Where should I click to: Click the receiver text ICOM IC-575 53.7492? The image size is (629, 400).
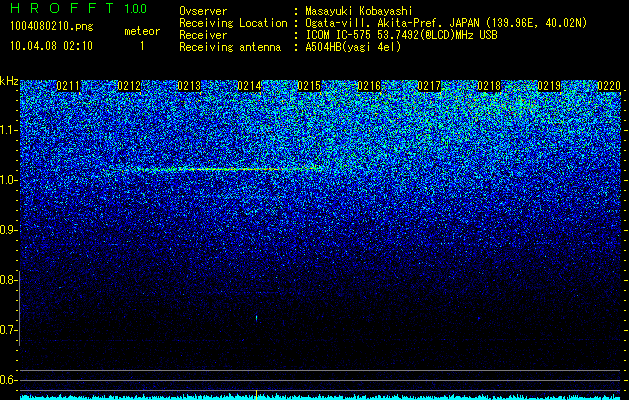[401, 35]
